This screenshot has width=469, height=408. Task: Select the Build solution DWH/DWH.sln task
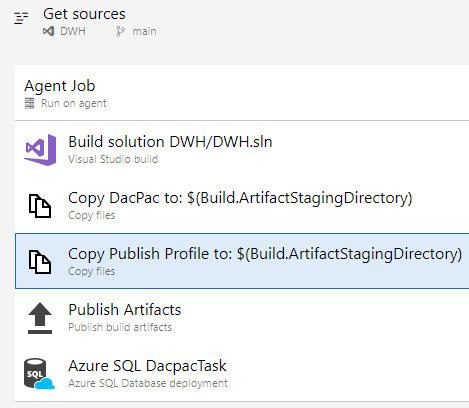(x=242, y=150)
